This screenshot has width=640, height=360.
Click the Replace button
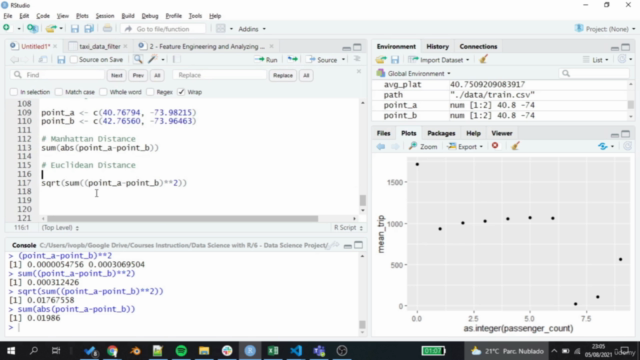pos(282,75)
